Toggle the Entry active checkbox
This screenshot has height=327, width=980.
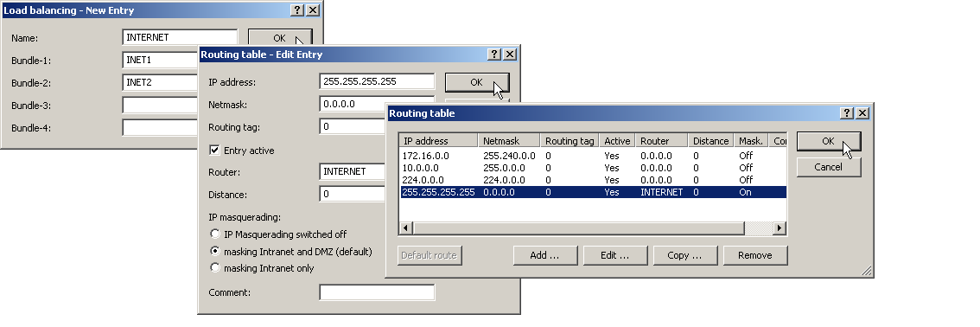tap(214, 150)
